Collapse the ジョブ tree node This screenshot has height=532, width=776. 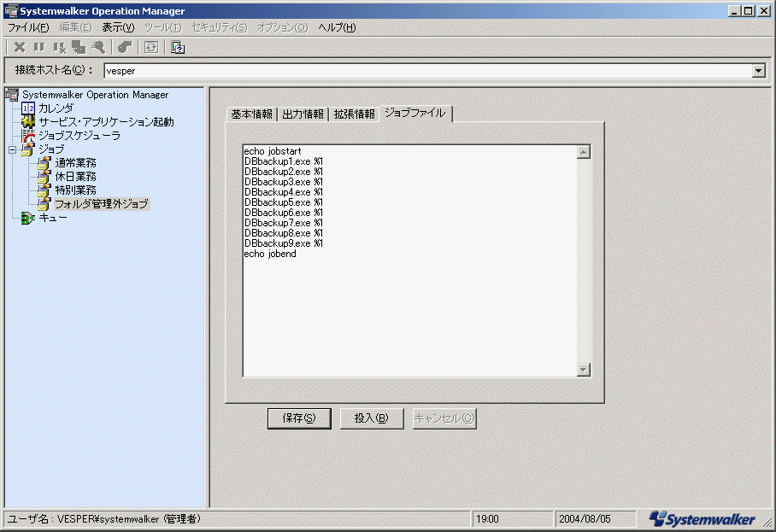click(12, 149)
